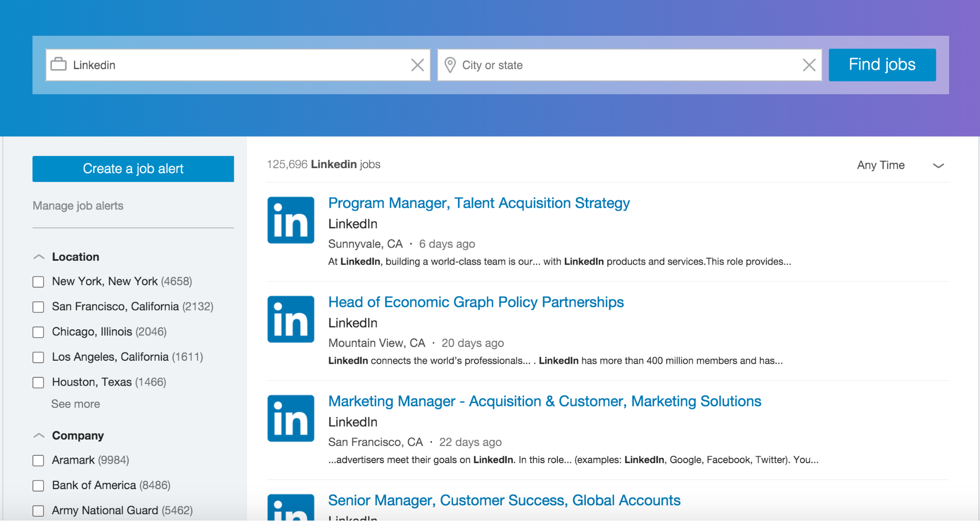Click San Francisco, CA location under Marketing Manager
This screenshot has width=980, height=521.
[x=376, y=442]
